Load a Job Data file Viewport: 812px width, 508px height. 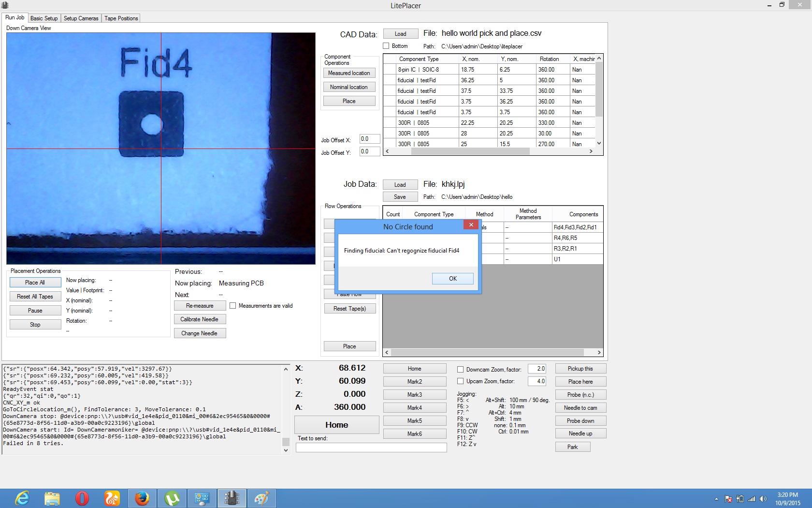tap(400, 185)
